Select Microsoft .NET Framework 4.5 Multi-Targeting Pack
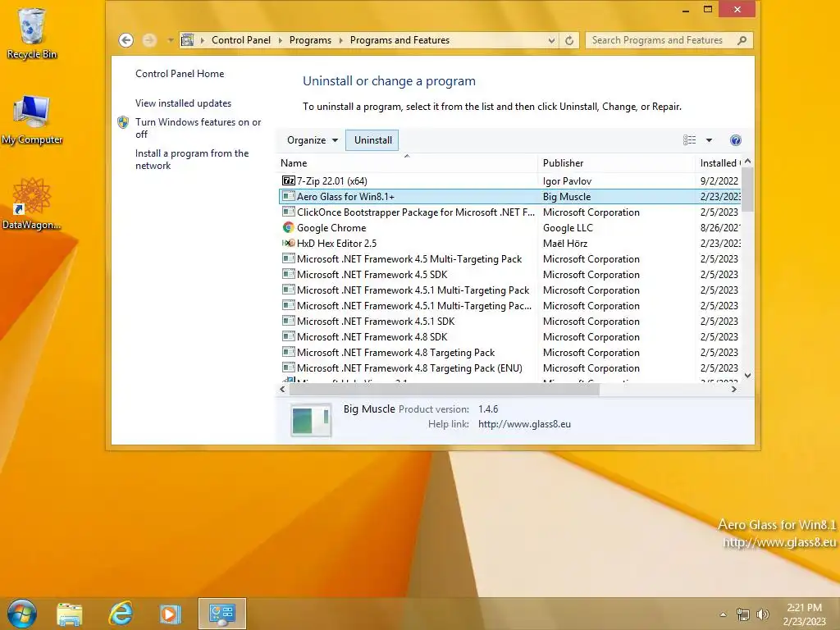 click(510, 258)
